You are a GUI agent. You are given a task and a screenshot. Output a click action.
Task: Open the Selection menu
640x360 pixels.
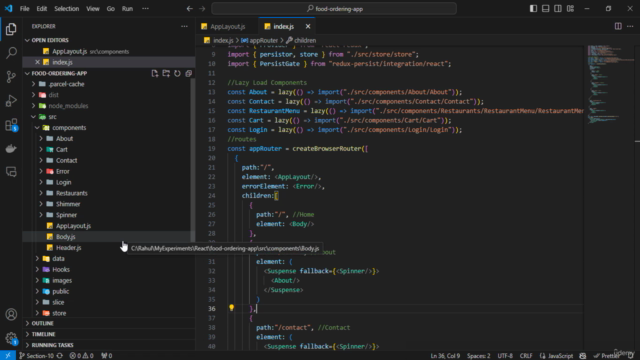coord(67,9)
